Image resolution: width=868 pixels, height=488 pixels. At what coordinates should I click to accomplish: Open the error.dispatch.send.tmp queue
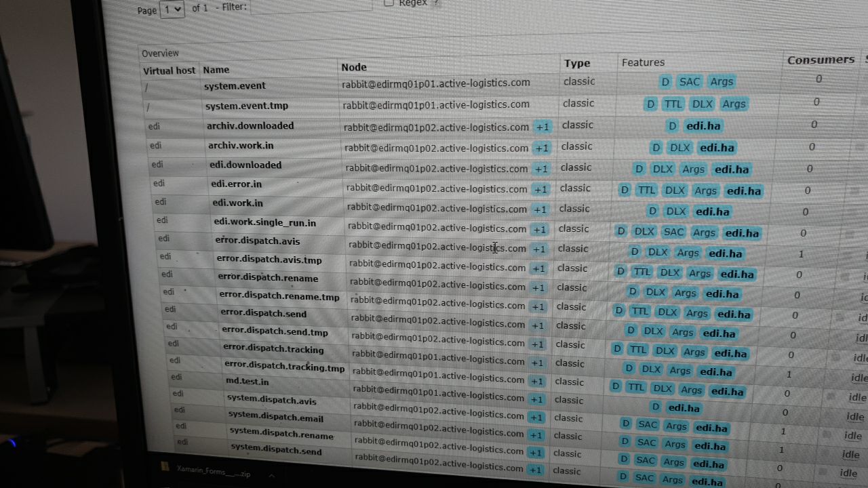275,331
